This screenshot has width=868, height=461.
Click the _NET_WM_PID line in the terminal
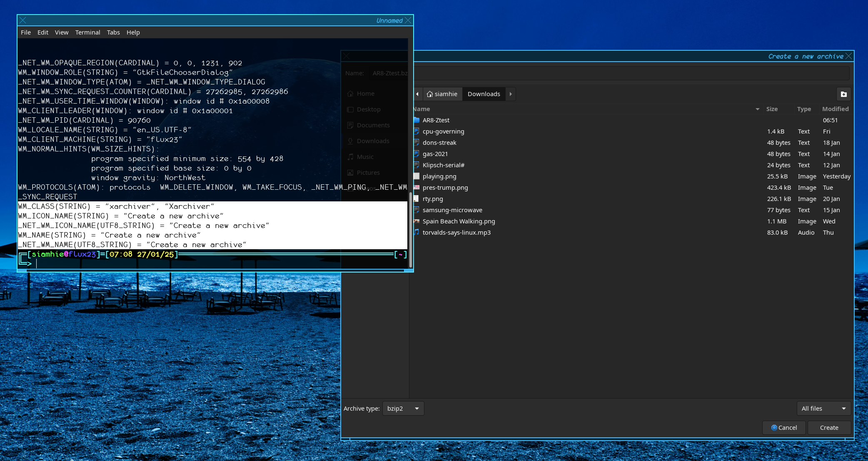coord(84,120)
